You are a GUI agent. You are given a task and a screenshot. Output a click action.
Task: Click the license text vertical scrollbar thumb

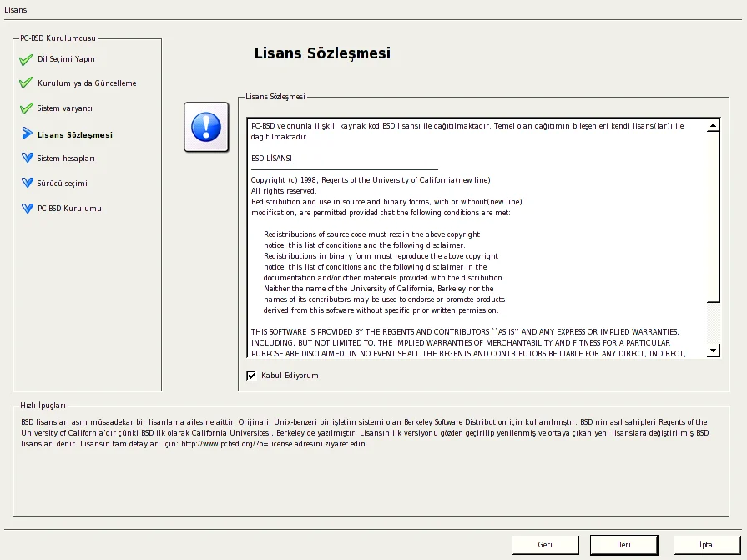click(713, 217)
